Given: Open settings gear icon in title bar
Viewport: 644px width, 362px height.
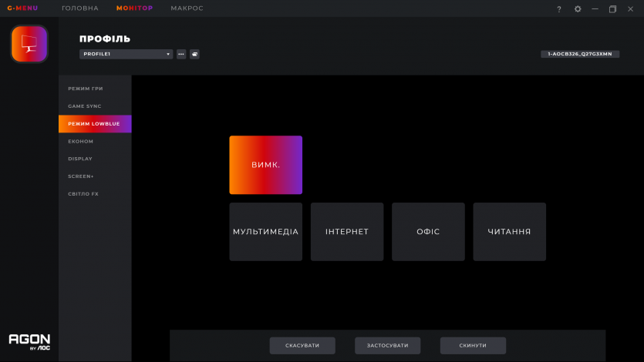Looking at the screenshot, I should tap(578, 8).
